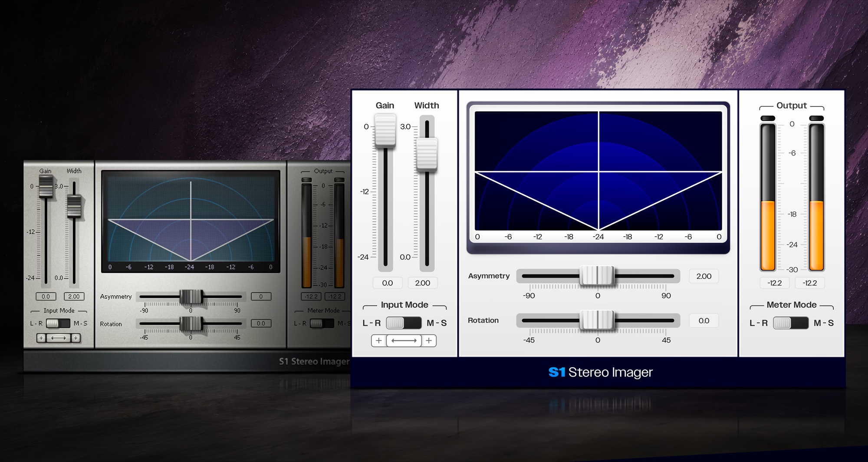Click the Width value field 2.00 in classic S1

coord(74,297)
